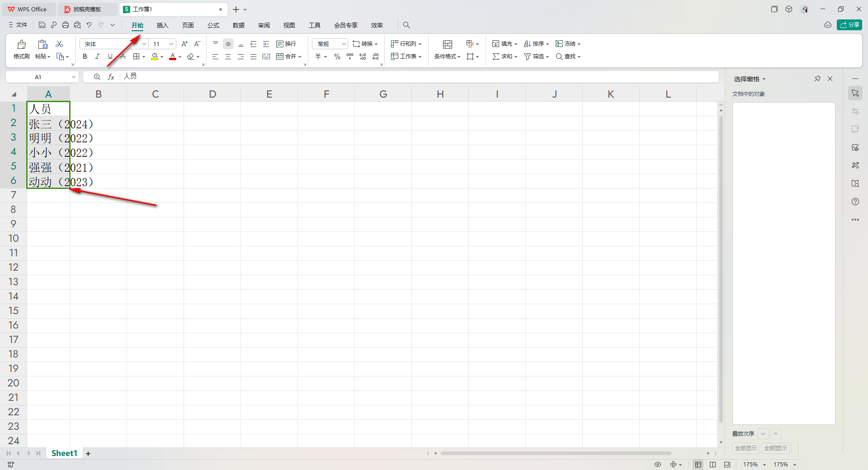
Task: Click the Print icon in quick access bar
Action: point(66,25)
